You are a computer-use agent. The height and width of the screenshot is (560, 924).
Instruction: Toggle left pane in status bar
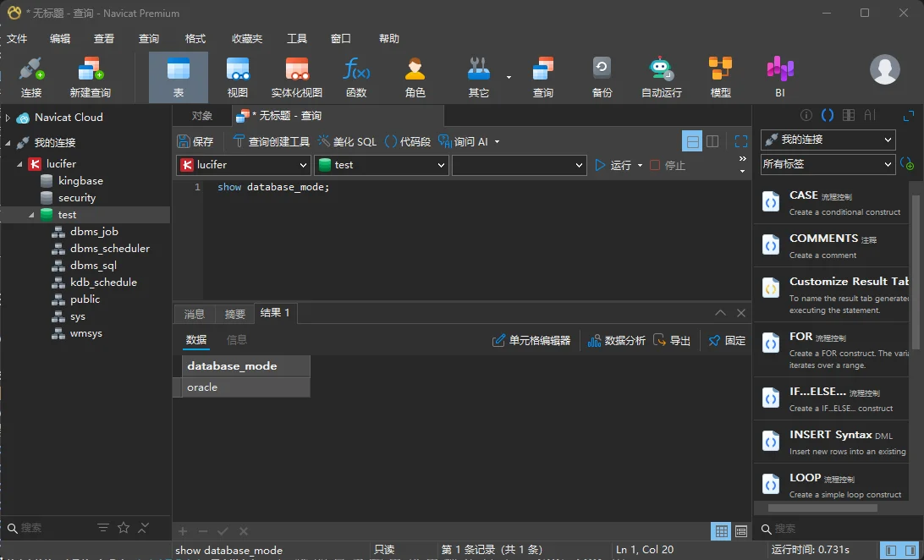coord(890,550)
